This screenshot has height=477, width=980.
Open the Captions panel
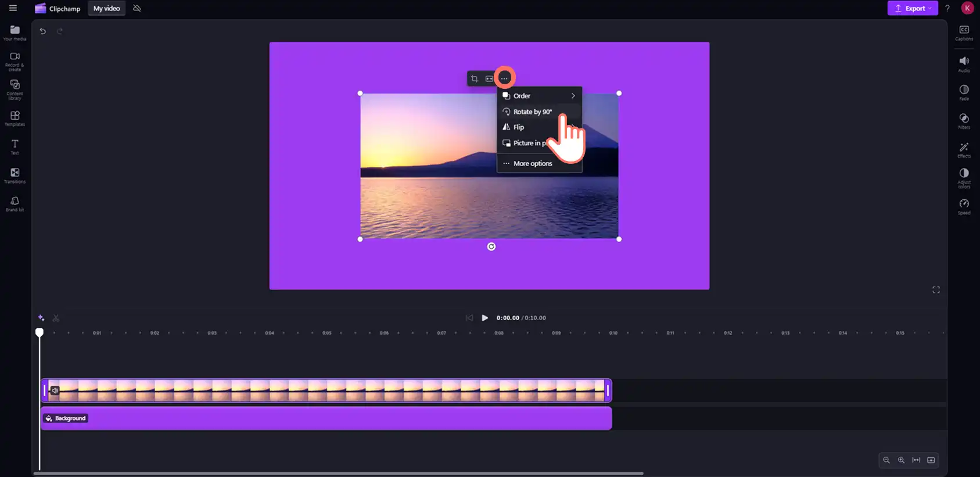coord(964,33)
